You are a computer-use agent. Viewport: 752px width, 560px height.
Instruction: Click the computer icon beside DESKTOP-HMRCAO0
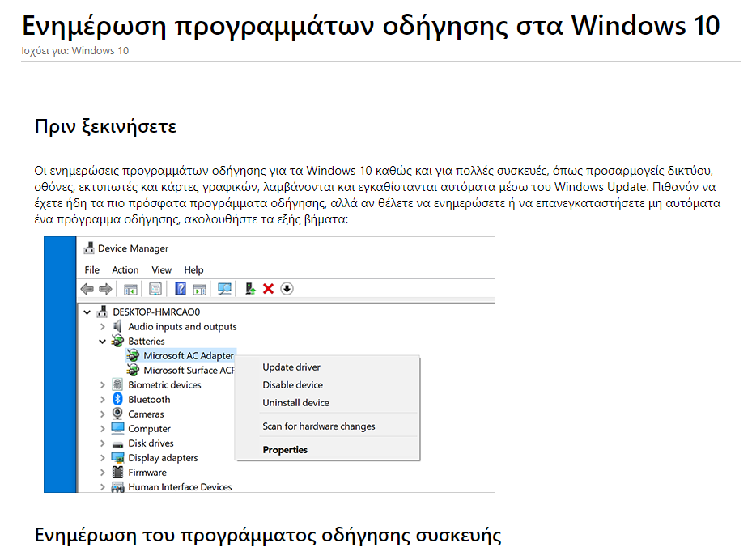(102, 312)
